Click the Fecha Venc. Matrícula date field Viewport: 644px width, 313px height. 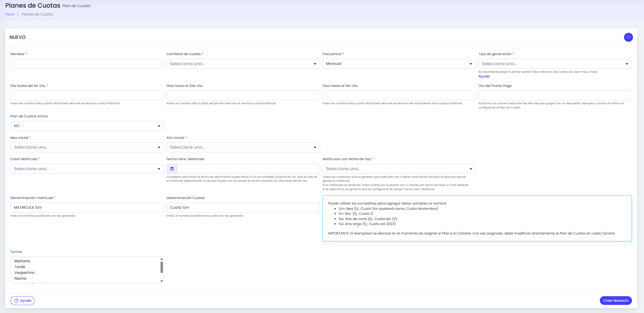[x=248, y=169]
